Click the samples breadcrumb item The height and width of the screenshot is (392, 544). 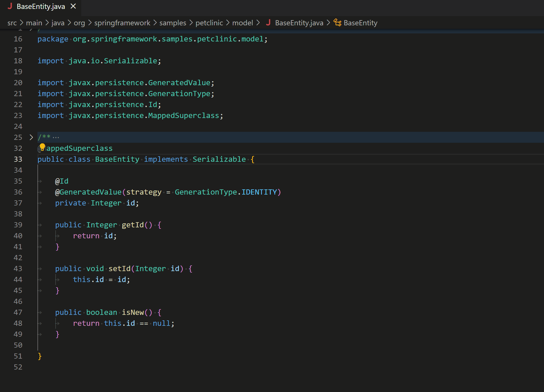tap(173, 23)
